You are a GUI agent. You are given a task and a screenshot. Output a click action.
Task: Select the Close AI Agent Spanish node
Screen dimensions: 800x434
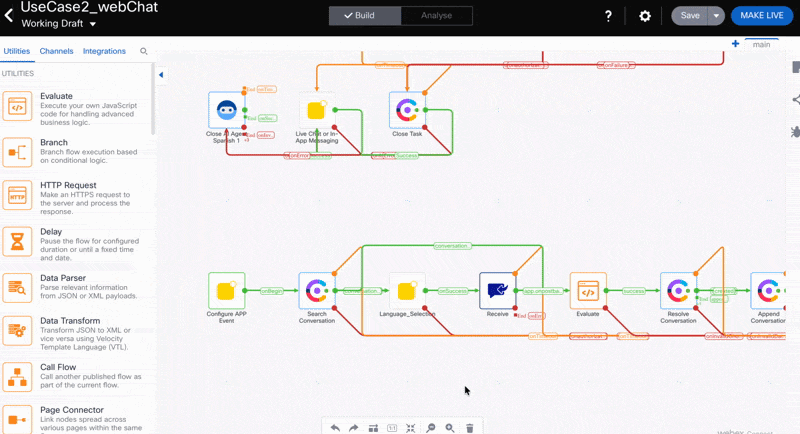coord(227,110)
